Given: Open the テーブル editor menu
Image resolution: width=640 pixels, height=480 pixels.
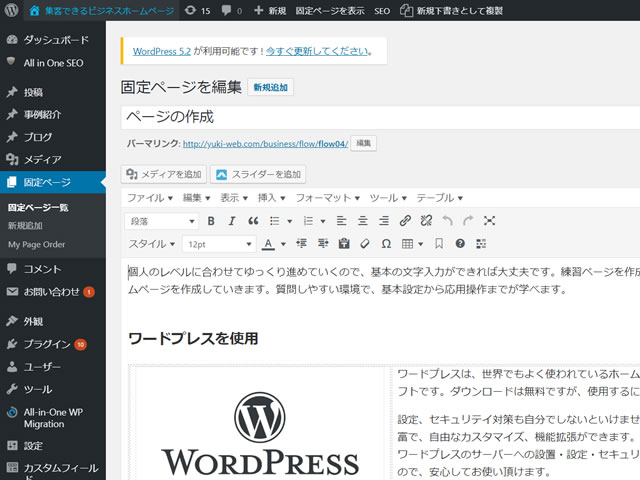Looking at the screenshot, I should (439, 198).
